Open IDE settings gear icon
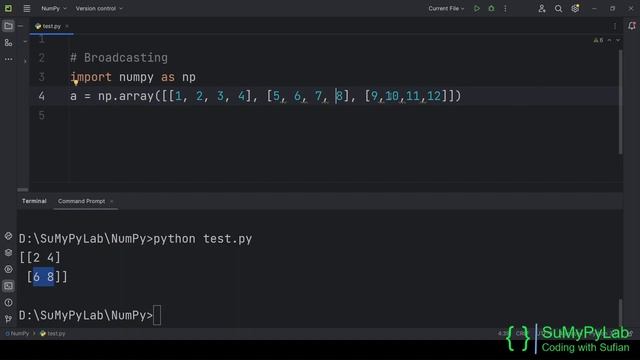 [x=575, y=8]
